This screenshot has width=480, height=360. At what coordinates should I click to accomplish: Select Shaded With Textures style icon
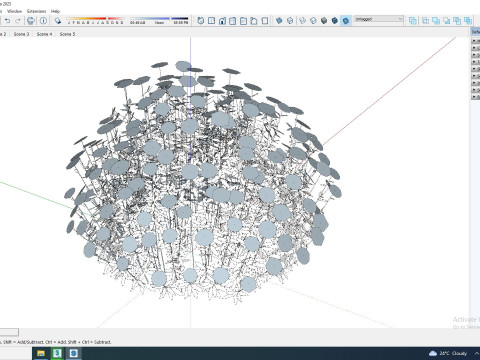[335, 21]
